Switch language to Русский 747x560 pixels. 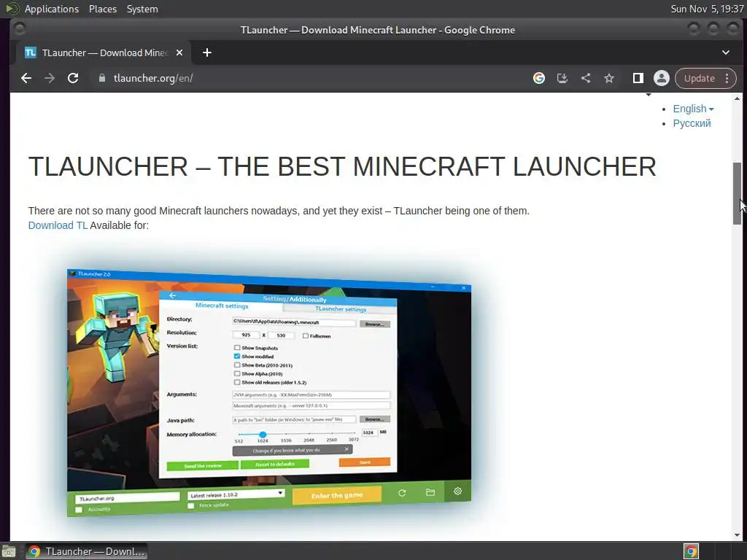[692, 123]
